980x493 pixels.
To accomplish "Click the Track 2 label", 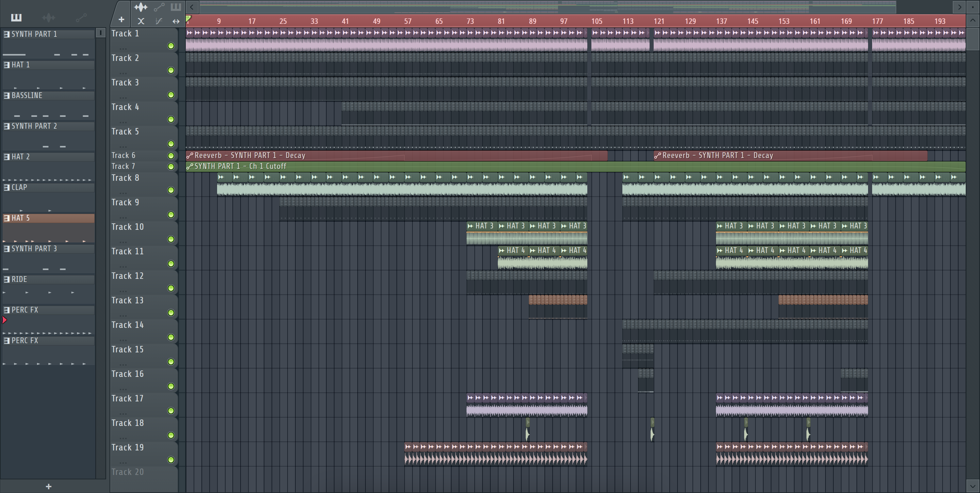I will click(x=125, y=58).
